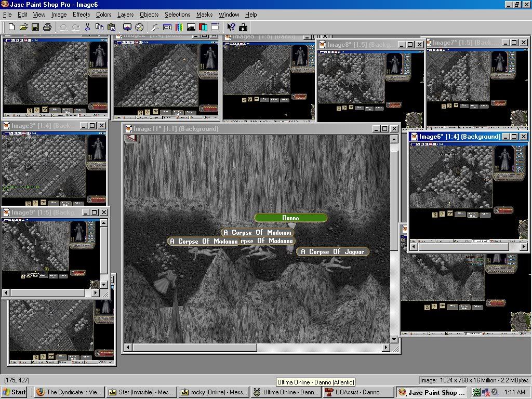
Task: Click the Paint Shop Pro application icon
Action: click(5, 4)
